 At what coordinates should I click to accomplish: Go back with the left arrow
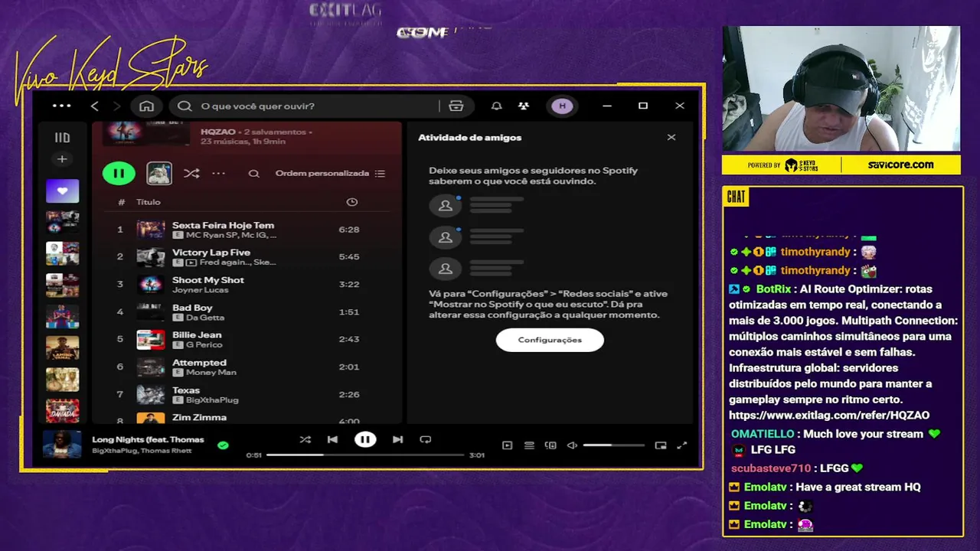[95, 106]
